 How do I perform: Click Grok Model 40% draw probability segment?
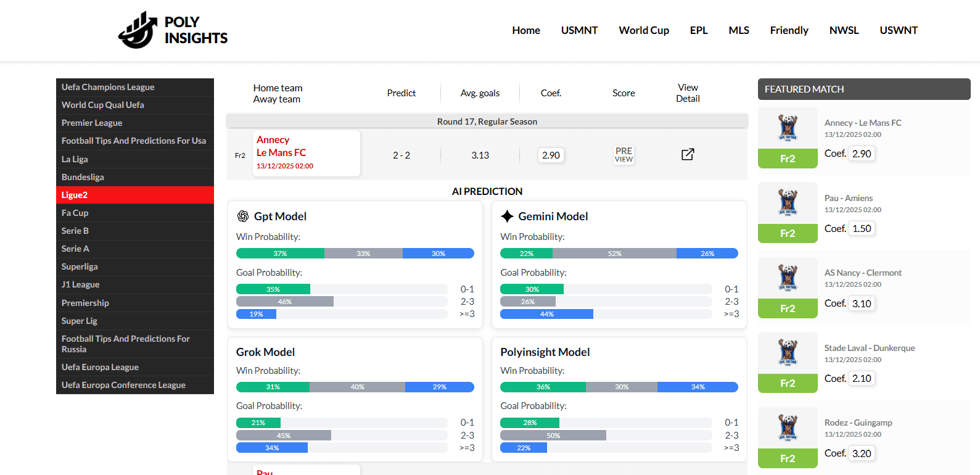coord(357,387)
